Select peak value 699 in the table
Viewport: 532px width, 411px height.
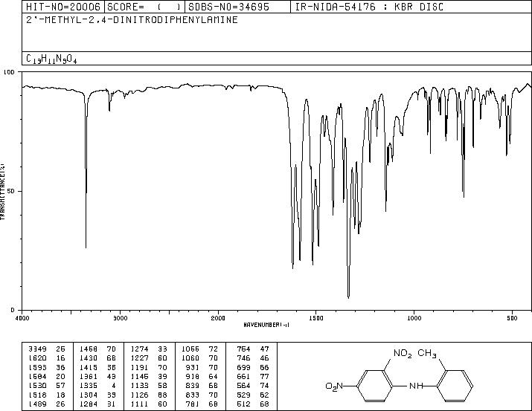243,367
